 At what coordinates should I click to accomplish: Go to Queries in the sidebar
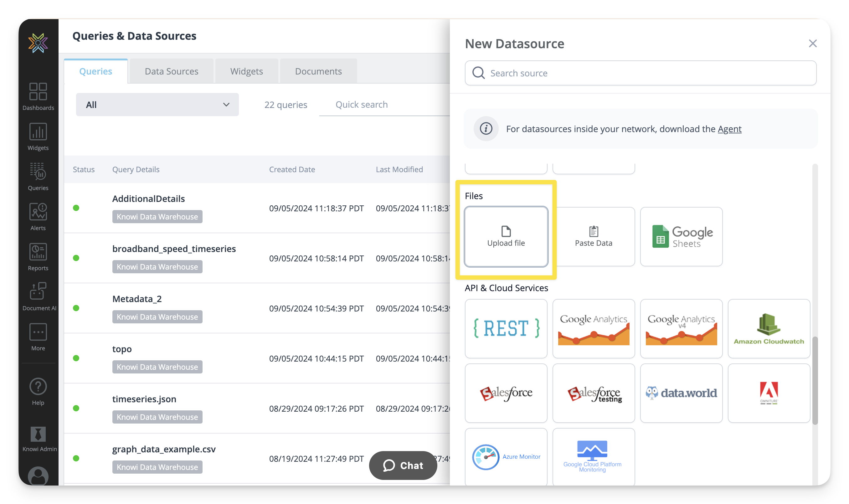point(38,177)
